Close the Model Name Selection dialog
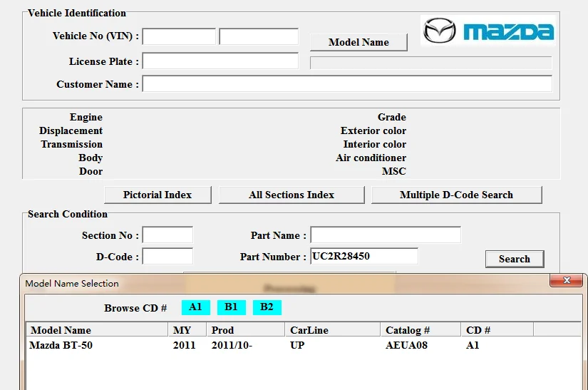This screenshot has height=390, width=588. click(567, 280)
